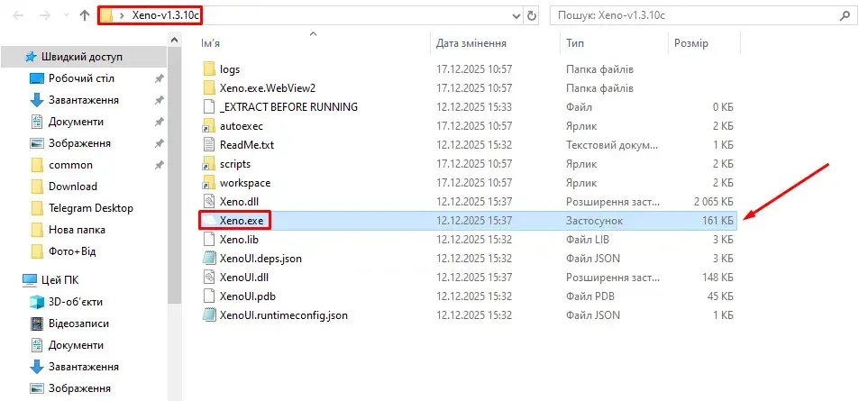
Task: Open pinned Зображення under Швидкий доступ
Action: [79, 143]
